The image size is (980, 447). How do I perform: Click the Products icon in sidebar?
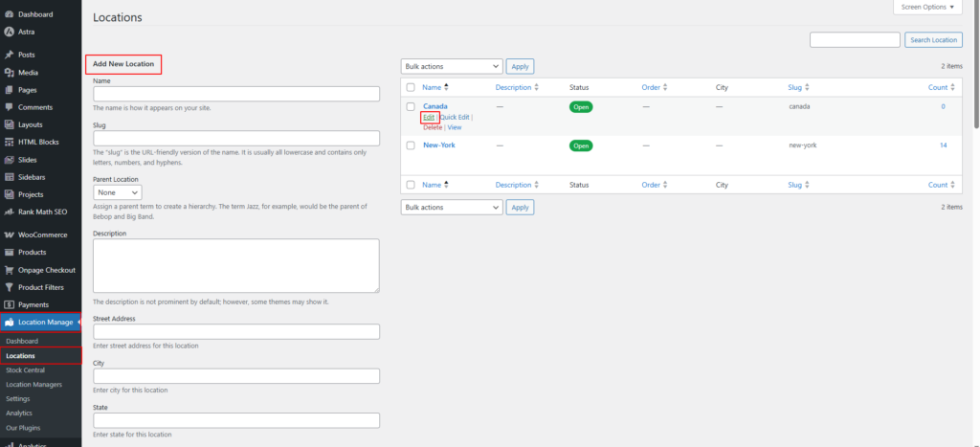(9, 252)
